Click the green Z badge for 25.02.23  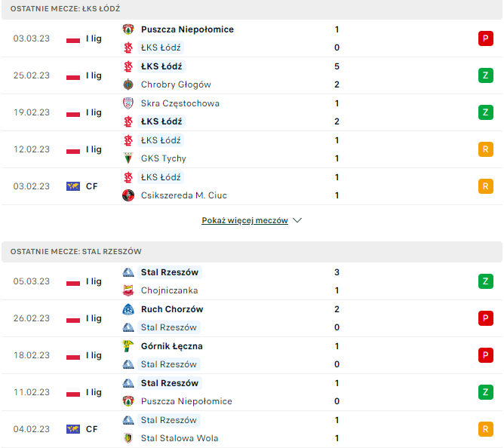click(x=485, y=75)
